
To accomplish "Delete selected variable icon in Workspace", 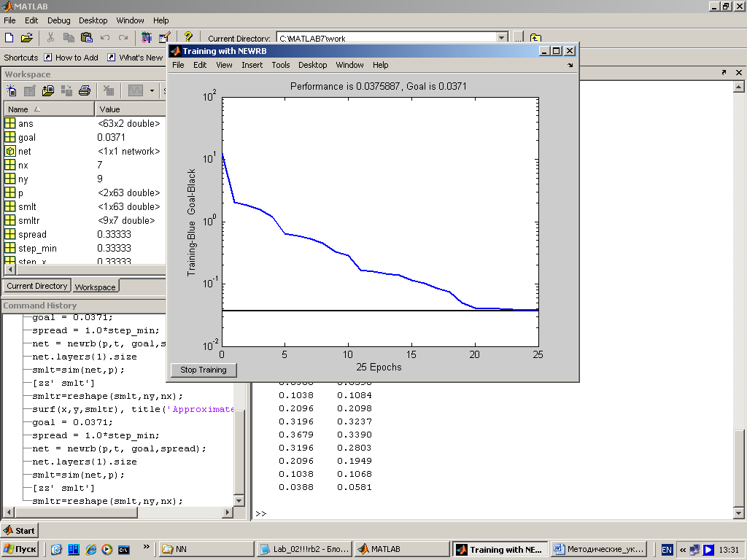I will coord(109,90).
